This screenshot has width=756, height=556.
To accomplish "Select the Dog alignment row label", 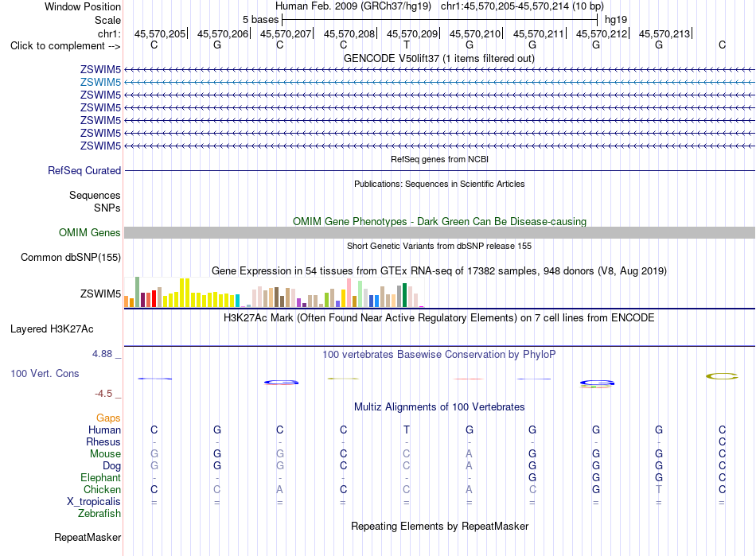I will (x=111, y=466).
